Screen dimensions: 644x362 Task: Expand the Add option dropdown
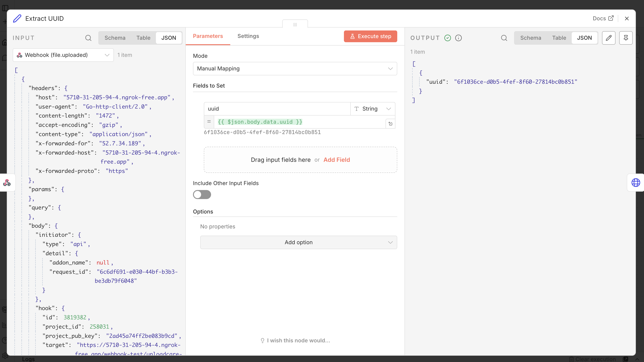(x=298, y=242)
